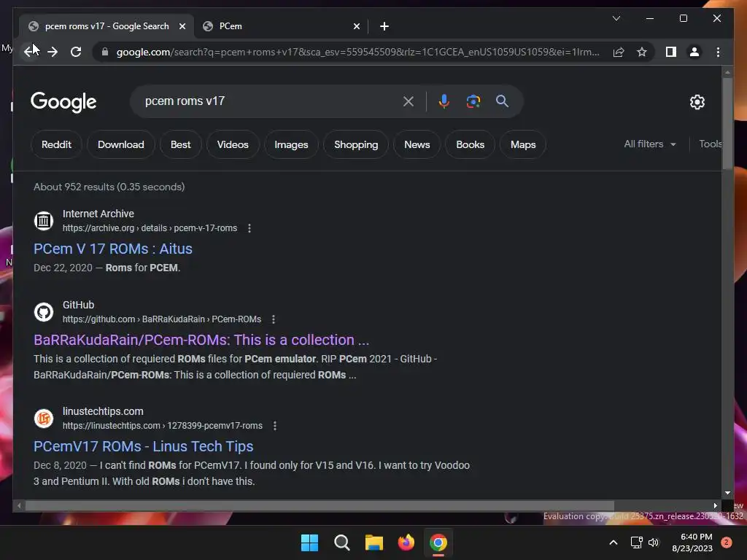Open Chrome's three-dot menu
Viewport: 747px width, 560px height.
[x=718, y=52]
